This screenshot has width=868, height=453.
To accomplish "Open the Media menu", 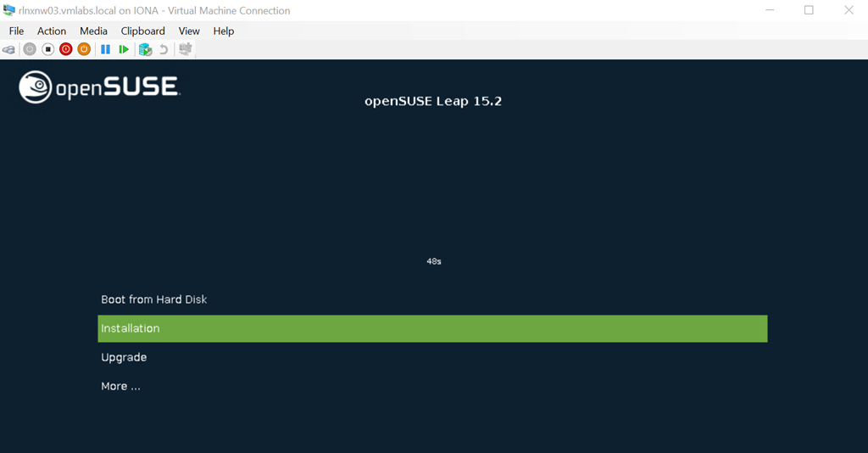I will pyautogui.click(x=93, y=31).
